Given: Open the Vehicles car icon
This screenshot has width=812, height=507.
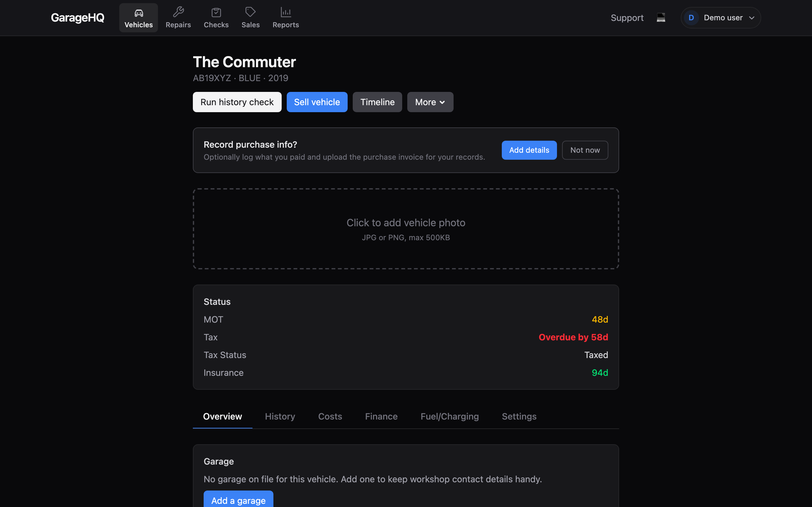Looking at the screenshot, I should 139,13.
